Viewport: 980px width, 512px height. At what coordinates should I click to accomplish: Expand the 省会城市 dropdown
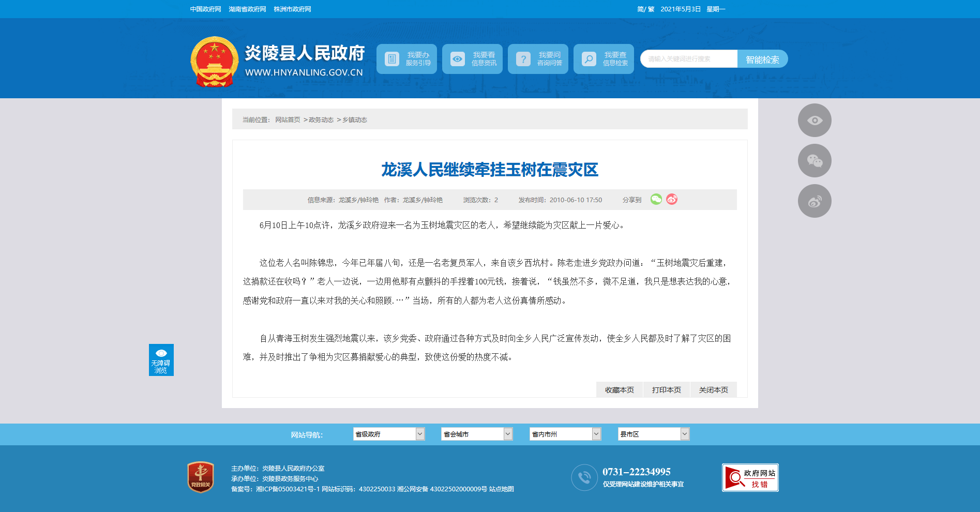pos(477,434)
